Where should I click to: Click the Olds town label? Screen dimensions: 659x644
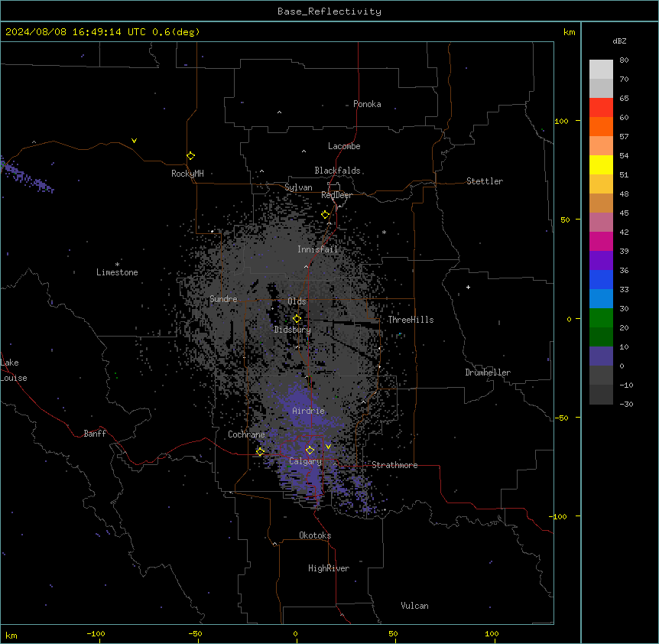pos(297,301)
